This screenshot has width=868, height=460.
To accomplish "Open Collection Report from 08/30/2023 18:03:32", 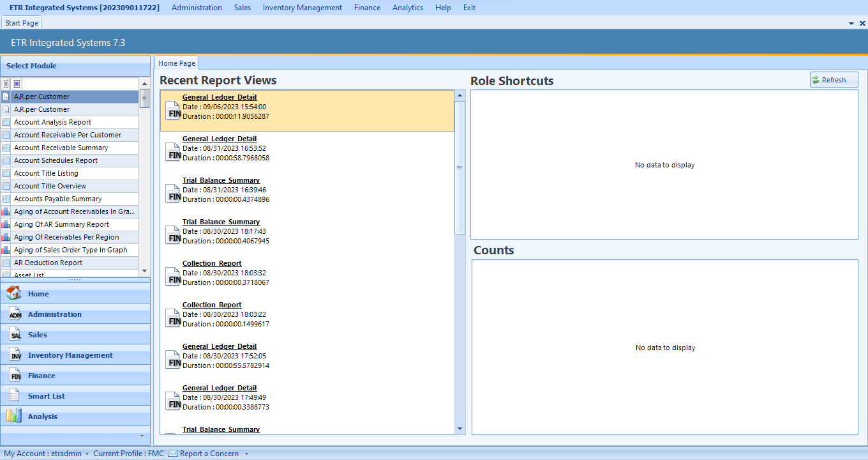I will [x=212, y=263].
